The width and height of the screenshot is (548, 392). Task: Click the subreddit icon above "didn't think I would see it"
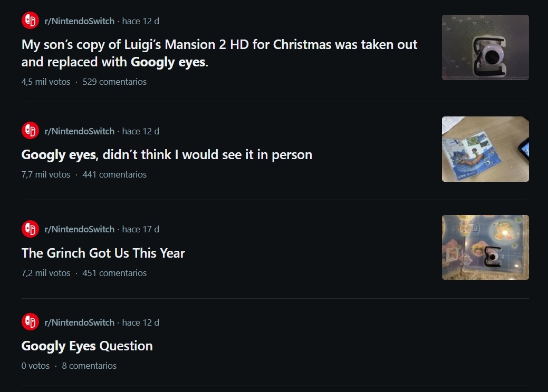(30, 131)
